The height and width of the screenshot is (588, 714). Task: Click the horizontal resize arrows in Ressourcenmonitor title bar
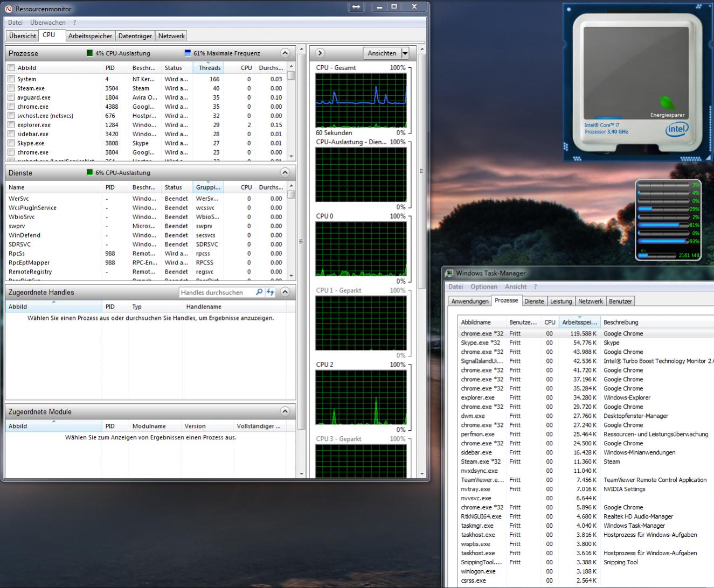pos(356,7)
